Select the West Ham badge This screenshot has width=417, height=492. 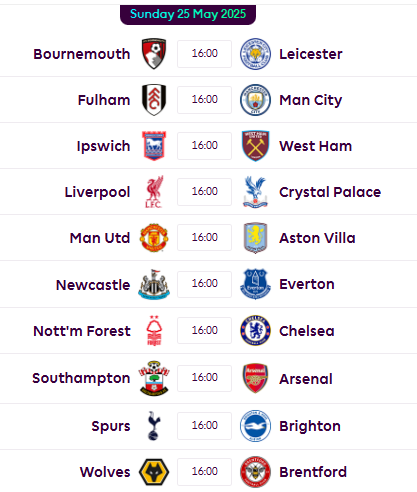tap(255, 146)
